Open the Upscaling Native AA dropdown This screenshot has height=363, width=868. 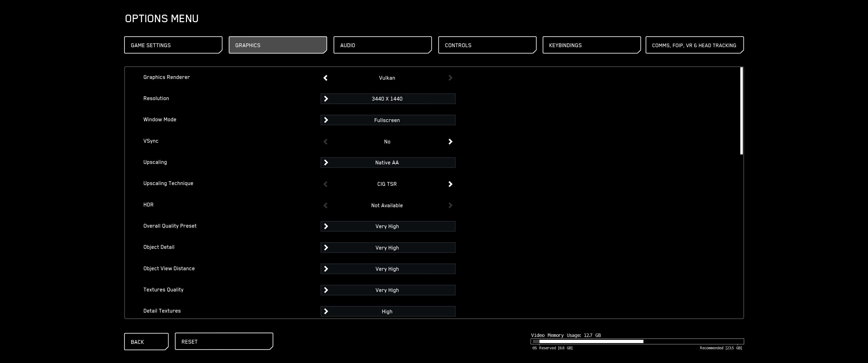[388, 163]
